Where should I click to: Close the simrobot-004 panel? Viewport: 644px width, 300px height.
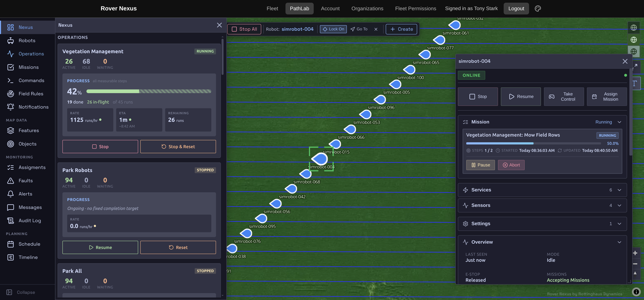(625, 61)
